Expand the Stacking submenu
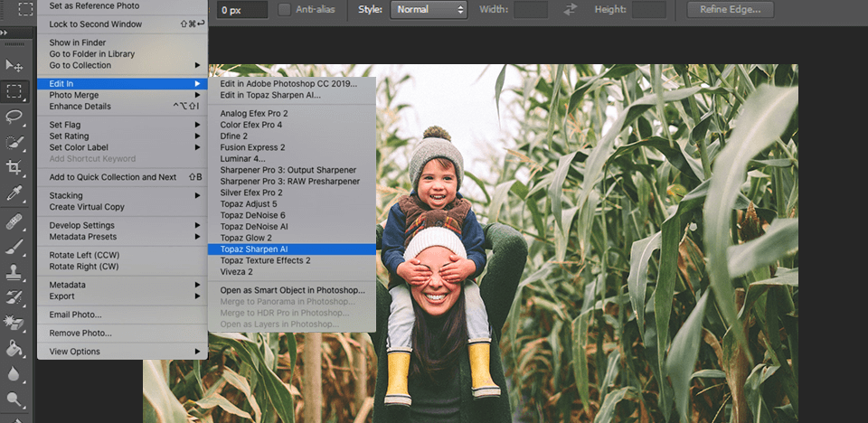Screen dimensions: 868x423 122,195
